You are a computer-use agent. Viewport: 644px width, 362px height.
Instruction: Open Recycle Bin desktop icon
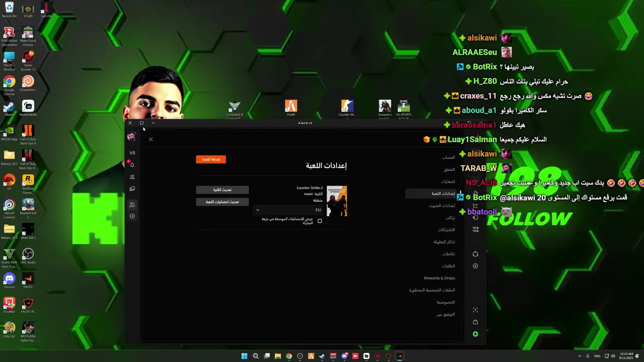tap(9, 10)
